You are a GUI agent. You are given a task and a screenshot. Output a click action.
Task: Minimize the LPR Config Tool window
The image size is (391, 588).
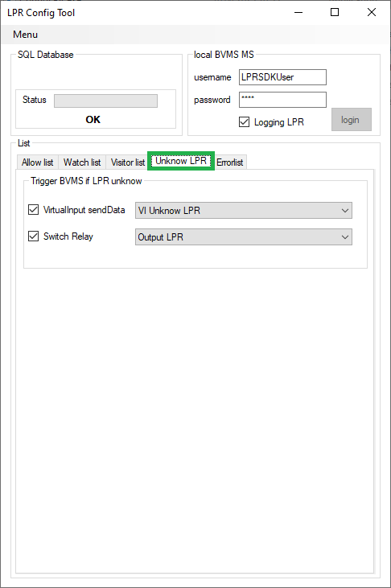point(298,12)
